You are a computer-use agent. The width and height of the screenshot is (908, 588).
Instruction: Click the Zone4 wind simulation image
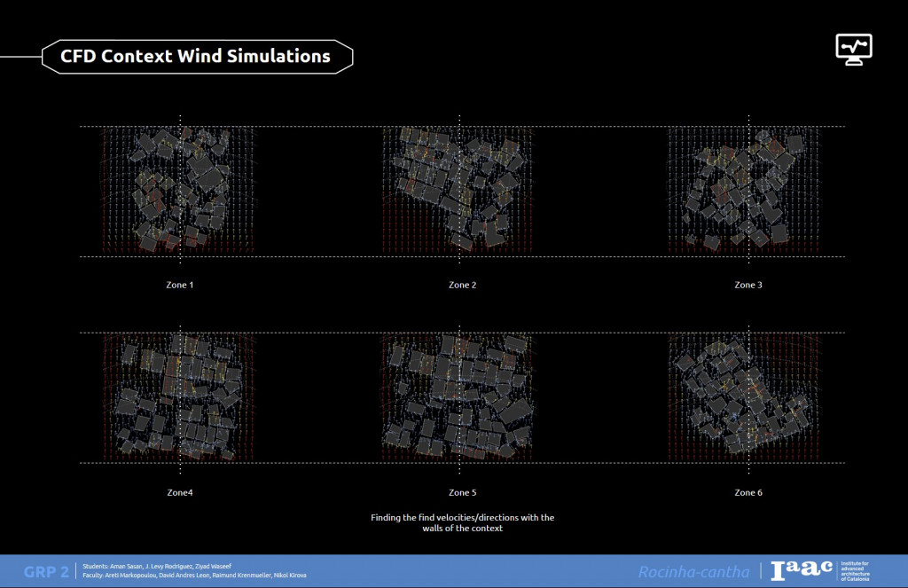pyautogui.click(x=179, y=396)
